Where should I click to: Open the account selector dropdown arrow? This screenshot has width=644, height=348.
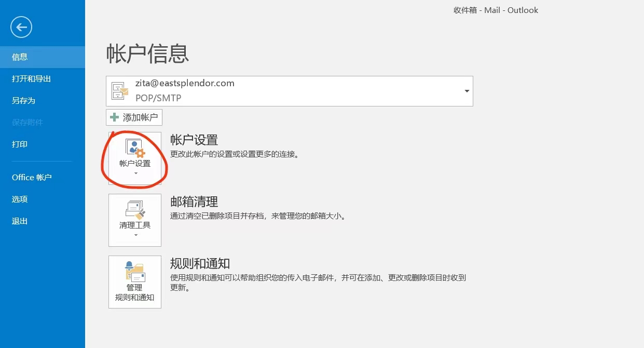tap(467, 91)
